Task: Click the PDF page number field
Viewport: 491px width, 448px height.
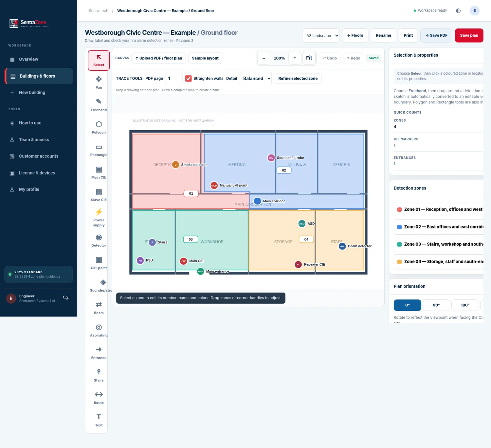Action: (x=173, y=79)
